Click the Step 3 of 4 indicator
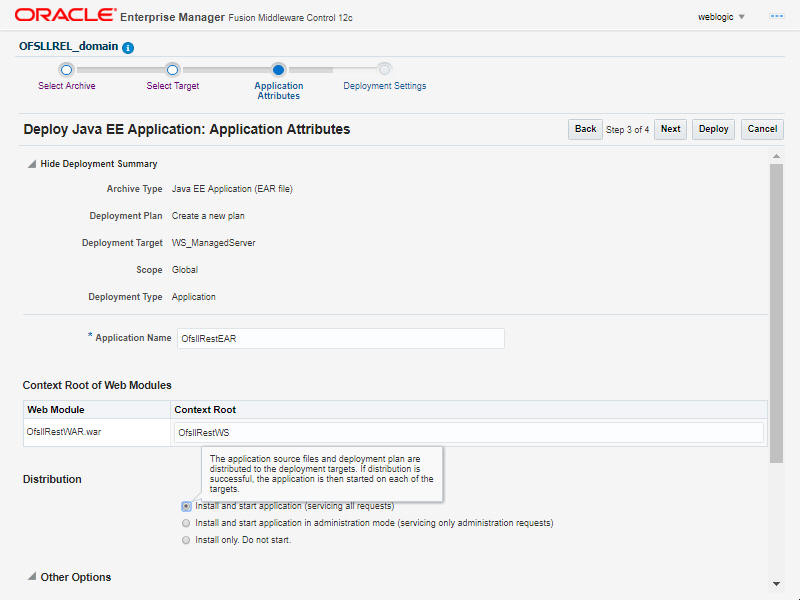This screenshot has width=800, height=600. (x=628, y=130)
